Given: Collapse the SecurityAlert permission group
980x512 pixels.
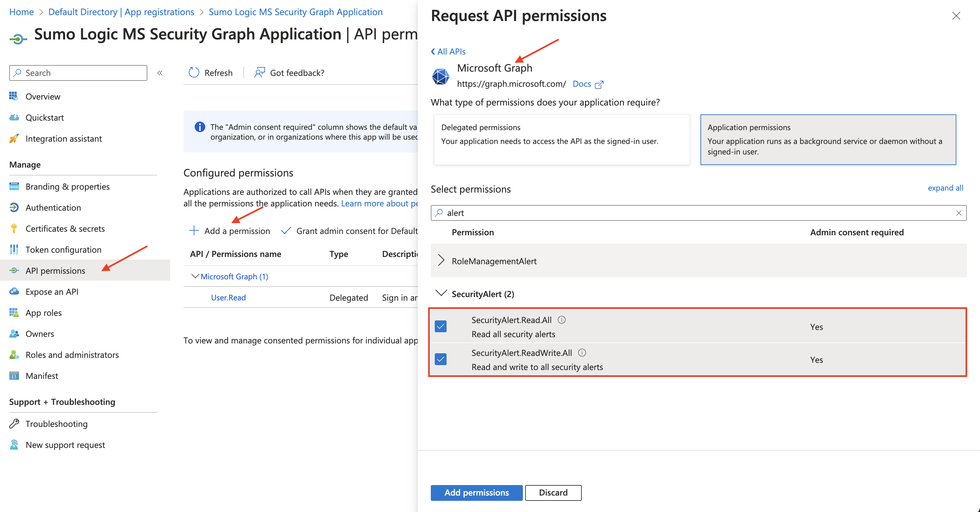Looking at the screenshot, I should point(441,293).
